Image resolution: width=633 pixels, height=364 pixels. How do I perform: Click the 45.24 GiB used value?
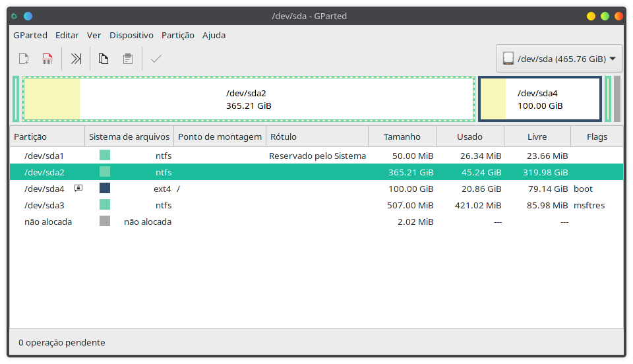(481, 172)
